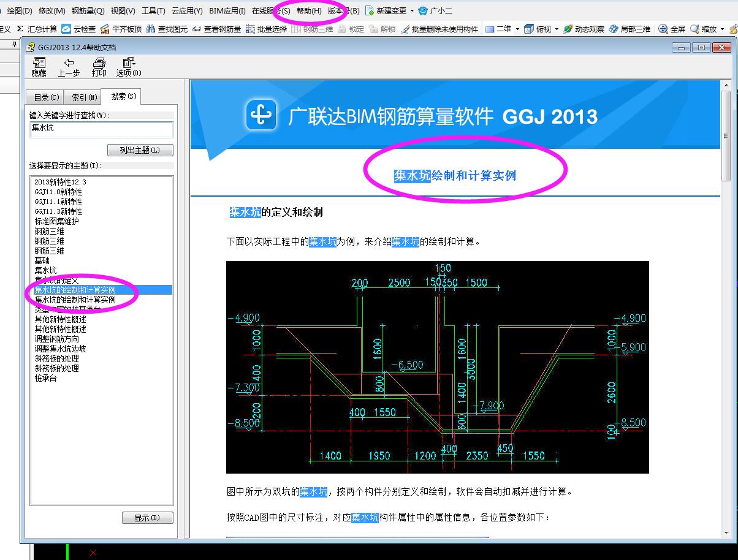Open the 新建变更 dropdown arrow
Viewport: 738px width, 560px height.
412,10
